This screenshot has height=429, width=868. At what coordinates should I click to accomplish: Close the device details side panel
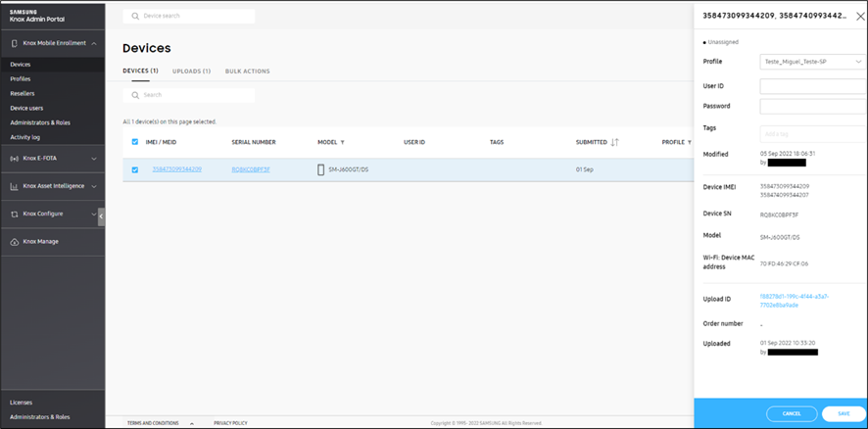coord(860,16)
